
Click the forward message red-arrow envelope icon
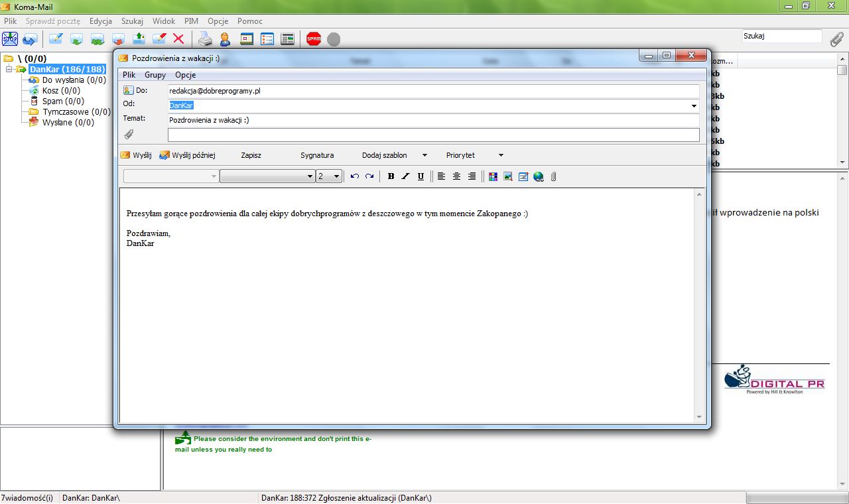[118, 39]
